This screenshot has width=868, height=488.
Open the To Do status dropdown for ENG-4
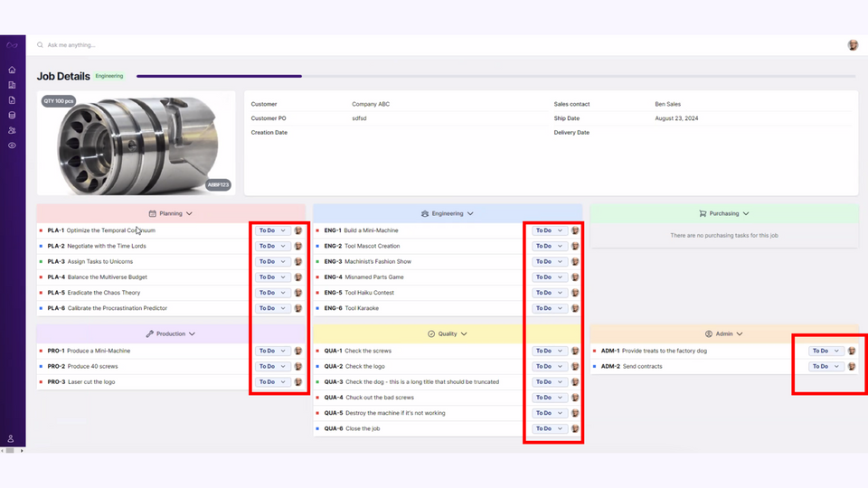549,277
